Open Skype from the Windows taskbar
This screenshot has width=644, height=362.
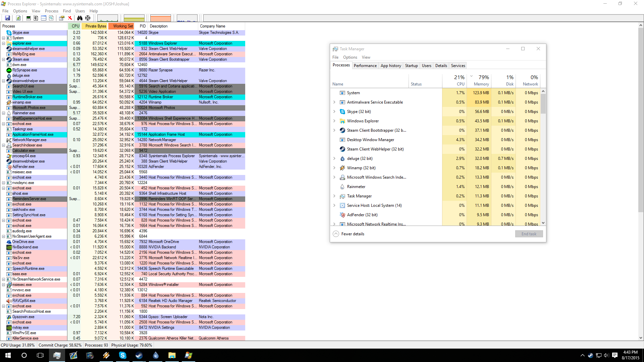(x=123, y=355)
